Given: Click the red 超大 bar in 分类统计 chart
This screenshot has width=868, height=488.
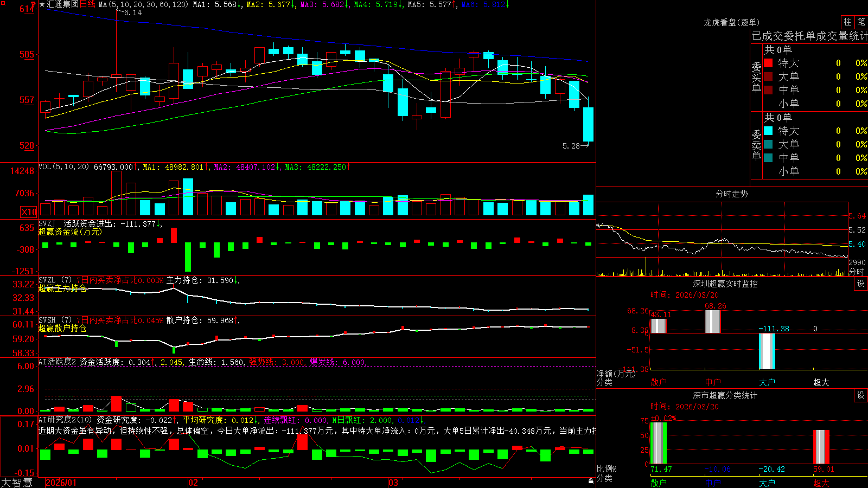Looking at the screenshot, I should tap(821, 447).
